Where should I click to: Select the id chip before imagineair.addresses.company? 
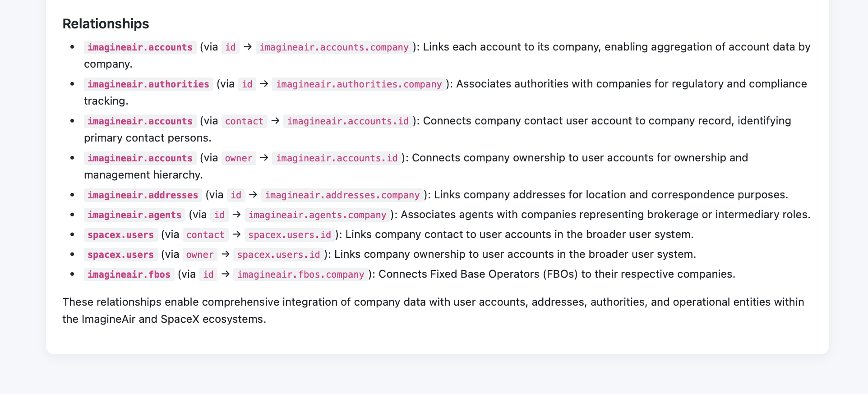click(x=236, y=195)
